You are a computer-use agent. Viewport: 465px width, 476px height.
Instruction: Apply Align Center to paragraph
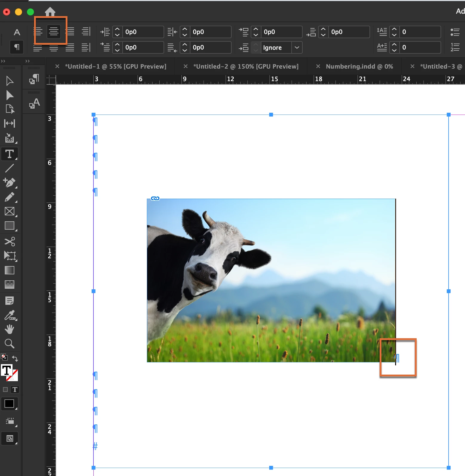(54, 31)
